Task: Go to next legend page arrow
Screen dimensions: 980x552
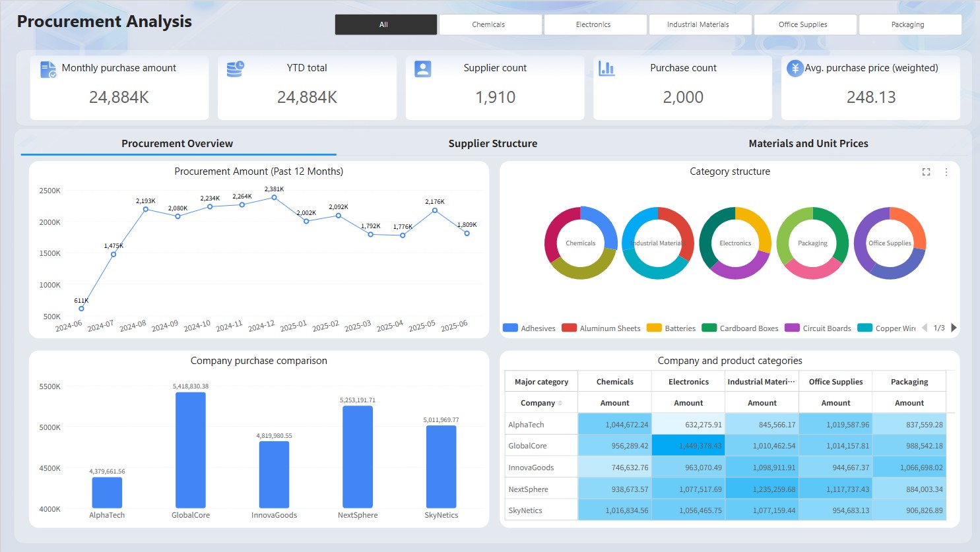Action: [954, 328]
